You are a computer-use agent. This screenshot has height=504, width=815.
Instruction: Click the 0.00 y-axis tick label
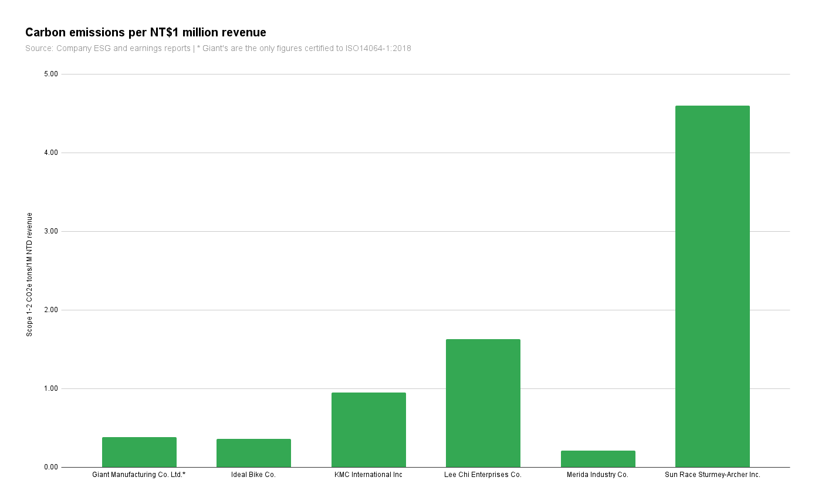click(51, 467)
